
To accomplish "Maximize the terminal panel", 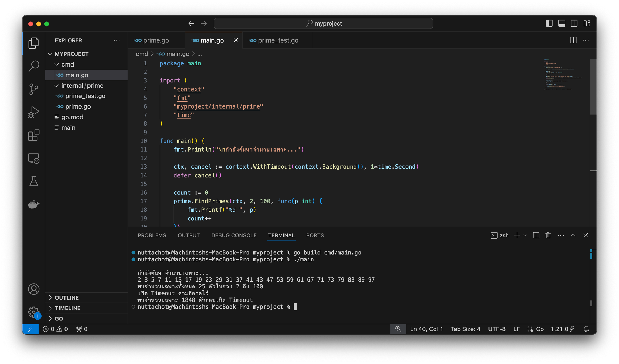I will 573,235.
